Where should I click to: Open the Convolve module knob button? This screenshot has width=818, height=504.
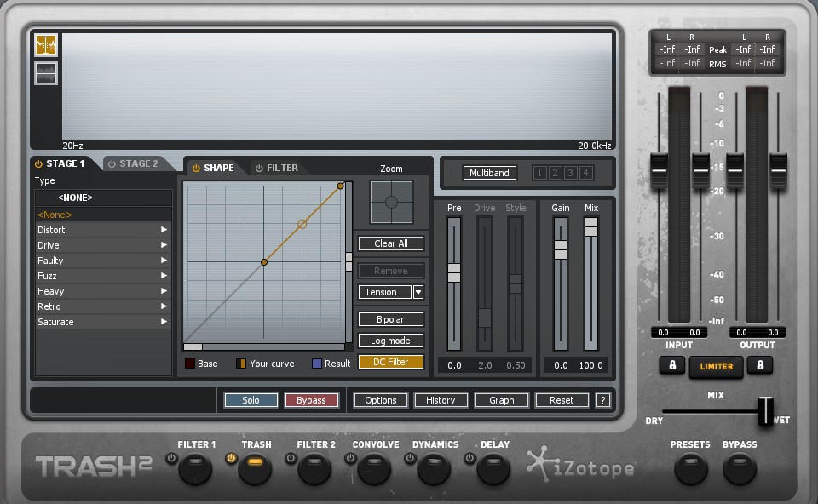point(374,467)
